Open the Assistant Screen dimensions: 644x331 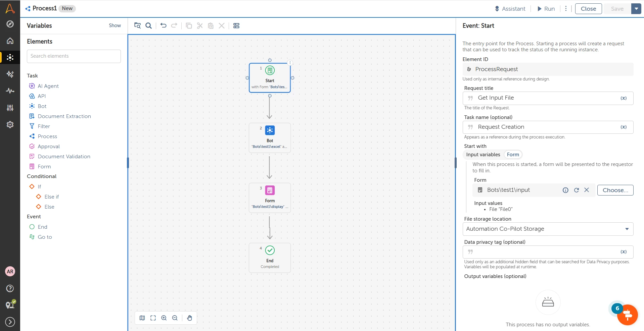(510, 9)
